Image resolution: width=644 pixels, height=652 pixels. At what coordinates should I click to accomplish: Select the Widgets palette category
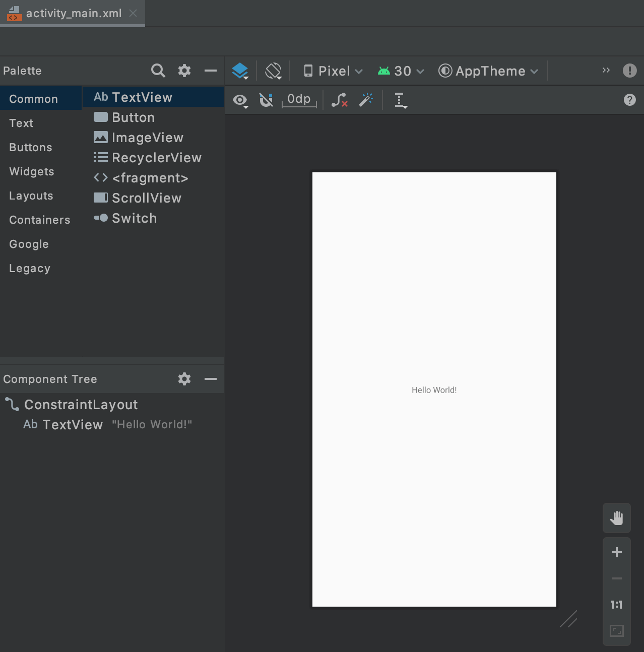(x=41, y=171)
